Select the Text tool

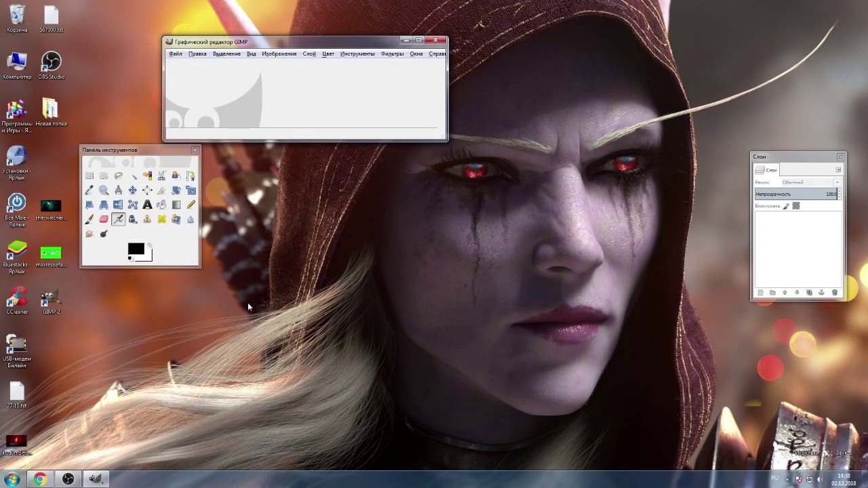click(x=147, y=205)
